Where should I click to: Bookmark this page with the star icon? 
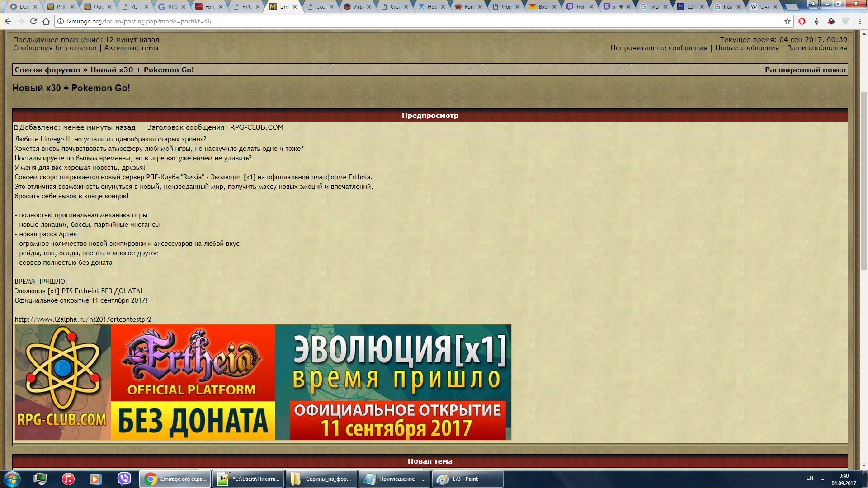787,21
